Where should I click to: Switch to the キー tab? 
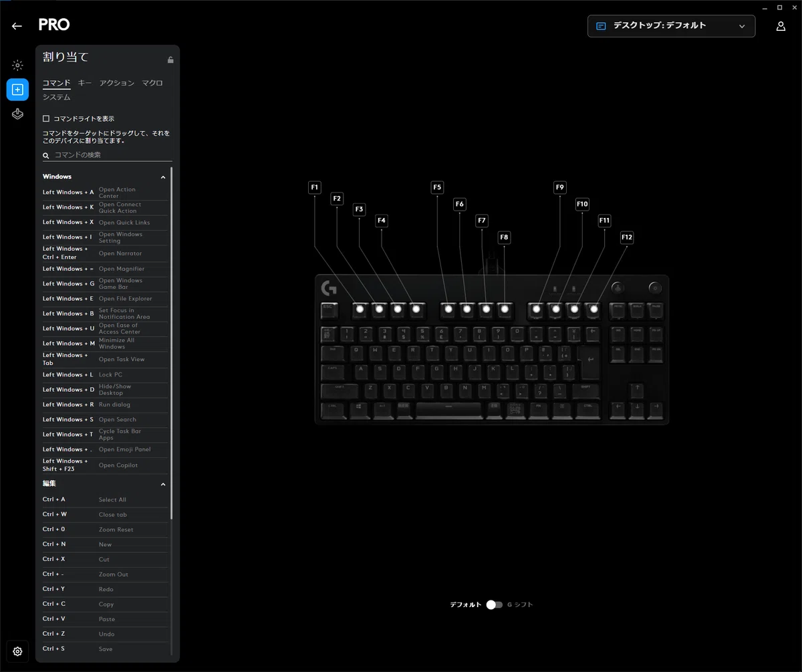tap(85, 83)
